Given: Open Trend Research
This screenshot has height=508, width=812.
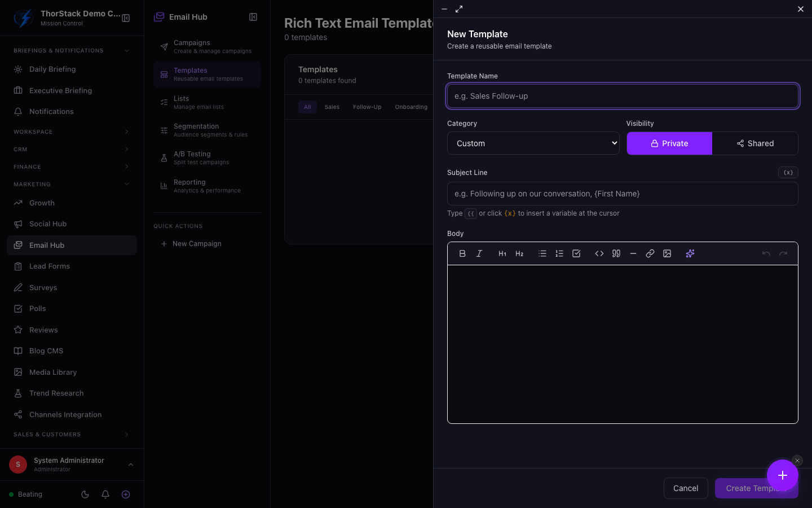Looking at the screenshot, I should [x=72, y=393].
